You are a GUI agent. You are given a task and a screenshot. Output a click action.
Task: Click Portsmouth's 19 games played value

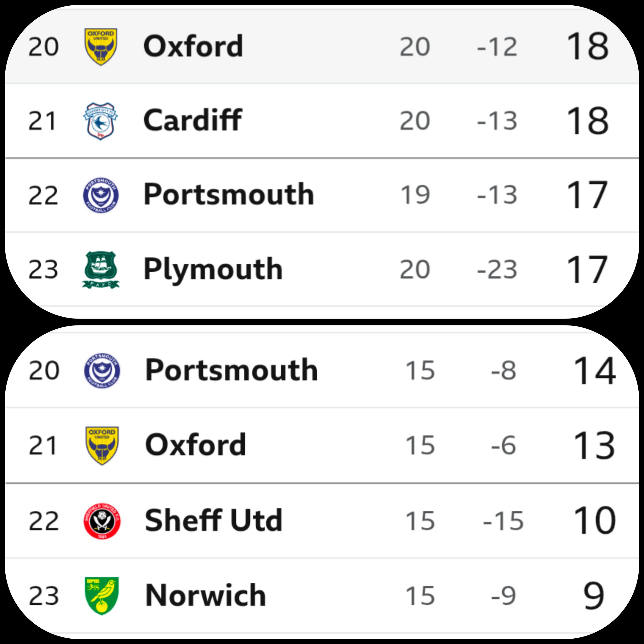point(415,195)
